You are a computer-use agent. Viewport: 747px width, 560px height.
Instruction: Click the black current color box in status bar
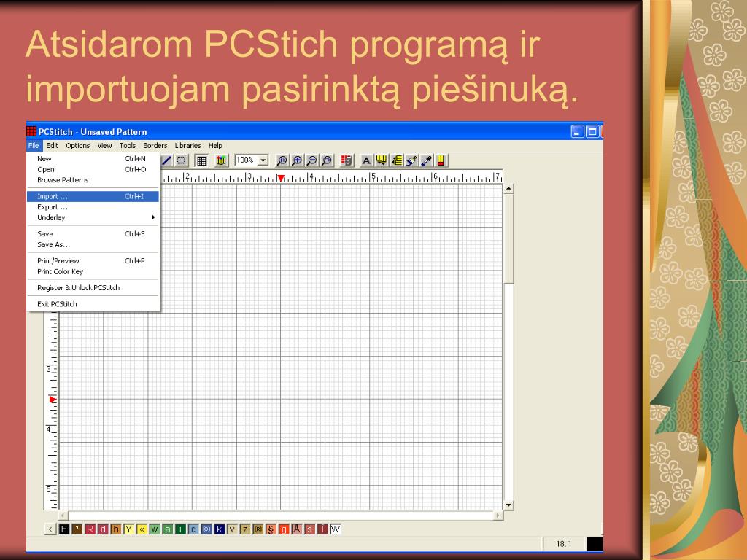coord(594,544)
